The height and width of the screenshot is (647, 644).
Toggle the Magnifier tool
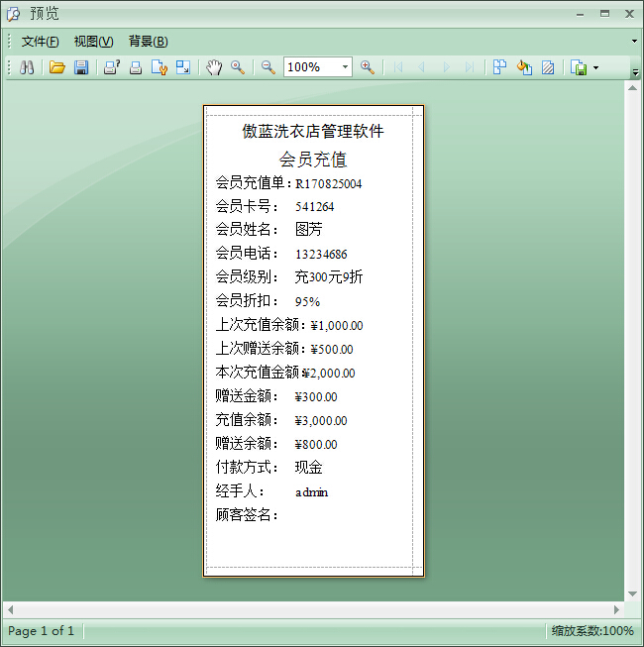pyautogui.click(x=238, y=67)
